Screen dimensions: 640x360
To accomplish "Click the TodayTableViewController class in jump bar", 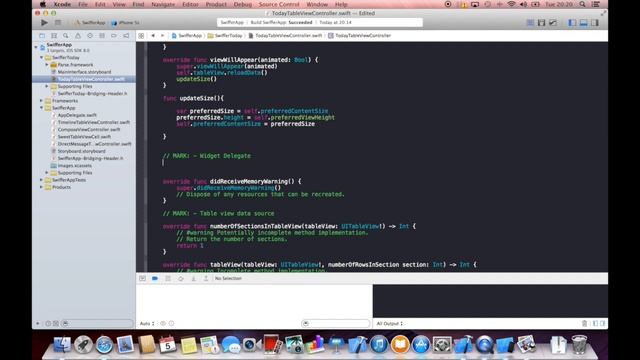I will [360, 36].
